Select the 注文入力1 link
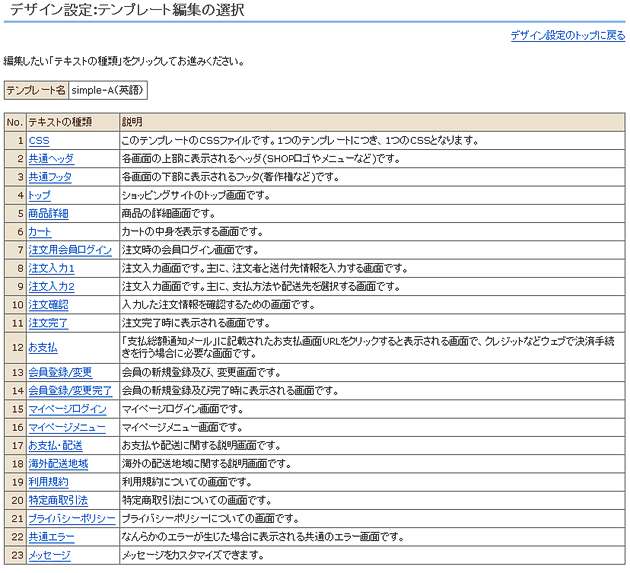This screenshot has height=573, width=630. pos(51,269)
